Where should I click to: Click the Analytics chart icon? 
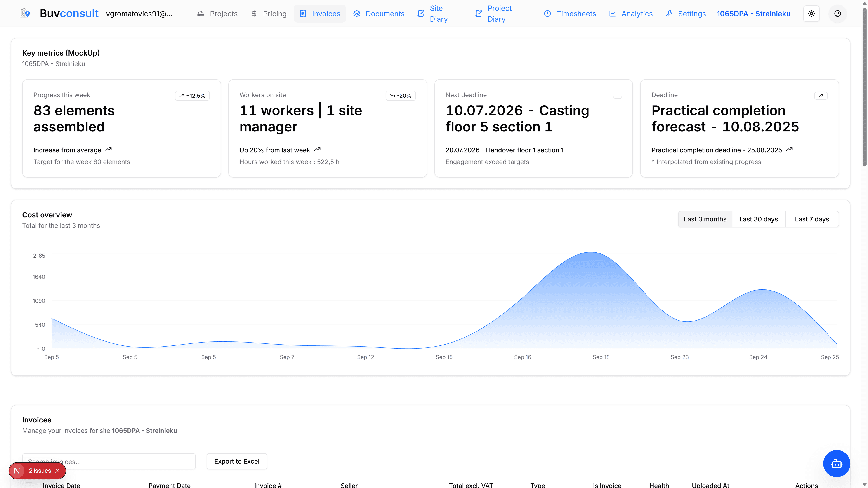pos(612,14)
